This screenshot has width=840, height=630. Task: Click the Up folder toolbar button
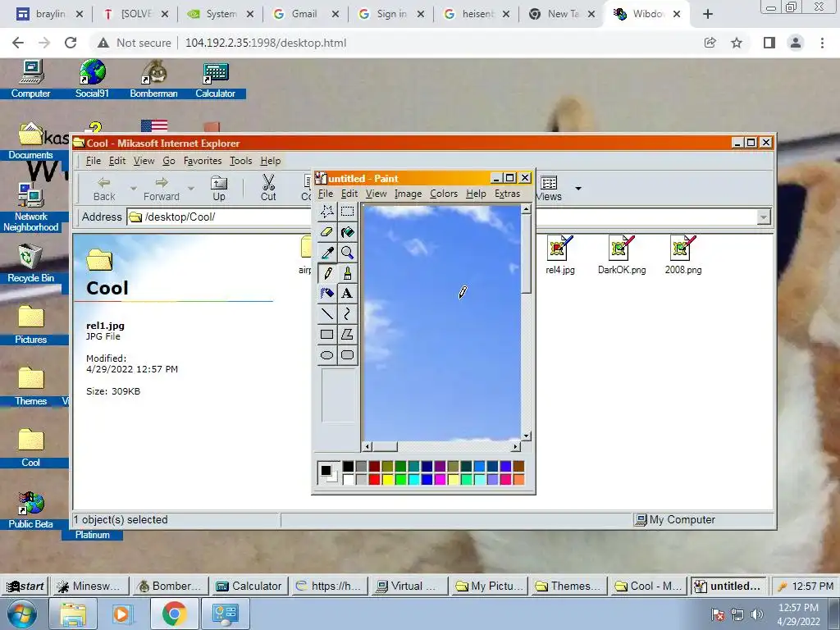point(218,189)
